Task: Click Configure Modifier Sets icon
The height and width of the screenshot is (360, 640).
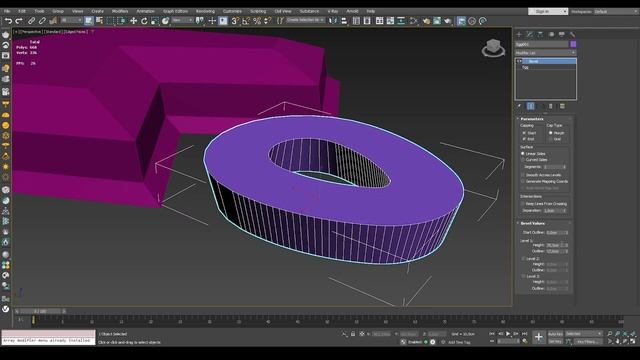Action: pyautogui.click(x=562, y=106)
